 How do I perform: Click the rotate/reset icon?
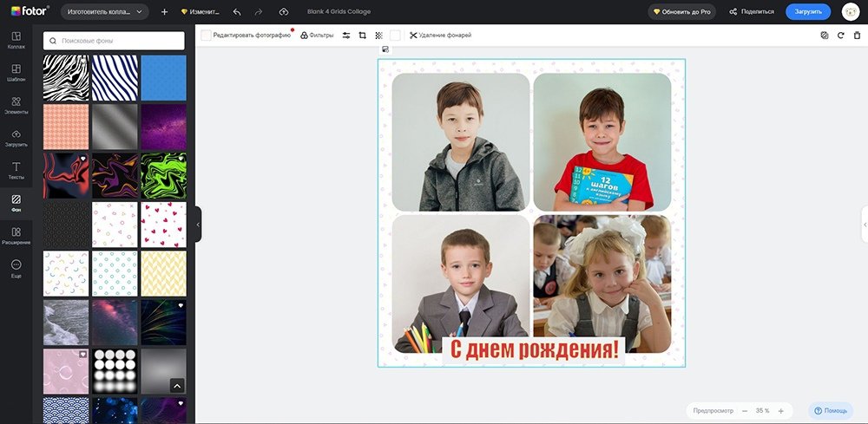[x=840, y=36]
